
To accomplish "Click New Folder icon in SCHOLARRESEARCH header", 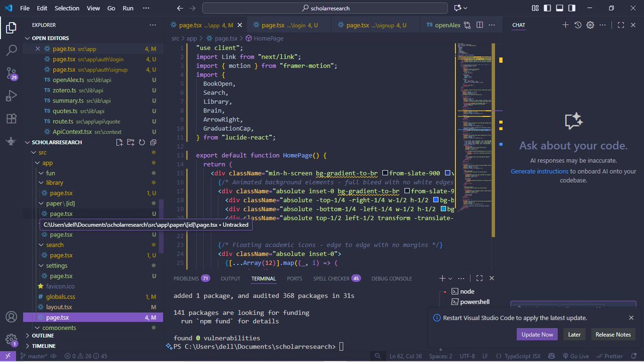I will click(130, 142).
